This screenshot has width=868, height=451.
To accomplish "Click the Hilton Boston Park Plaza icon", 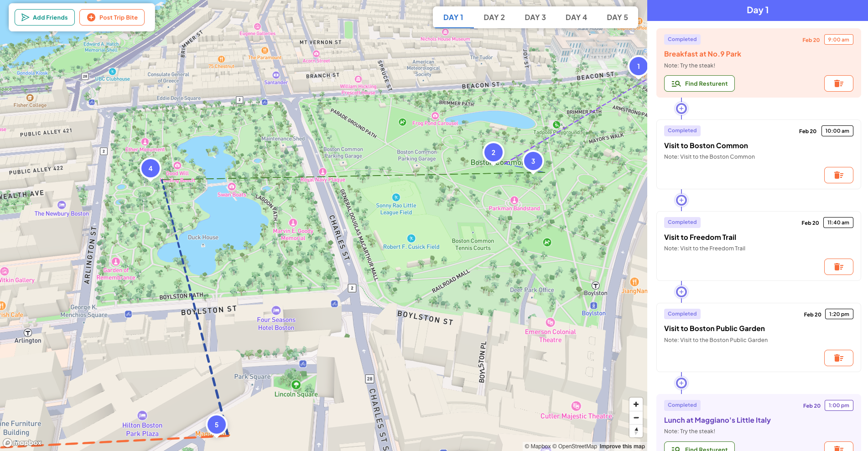I will (x=142, y=415).
